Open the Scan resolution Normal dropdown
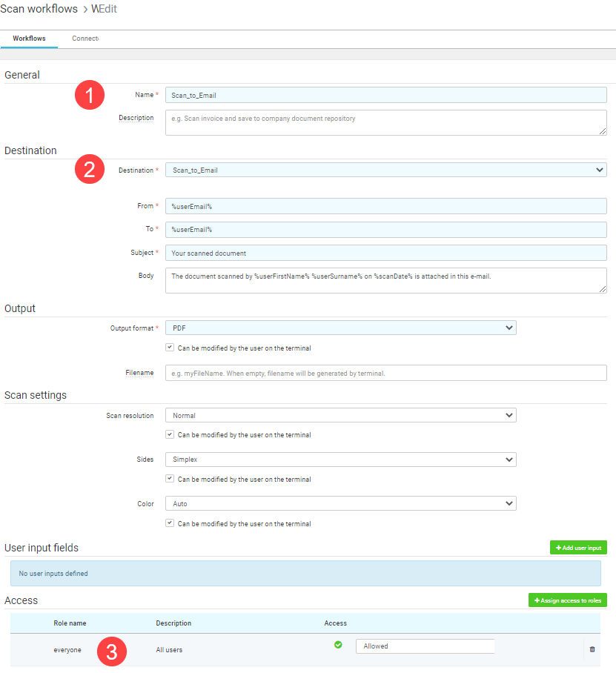616x673 pixels. pos(341,416)
